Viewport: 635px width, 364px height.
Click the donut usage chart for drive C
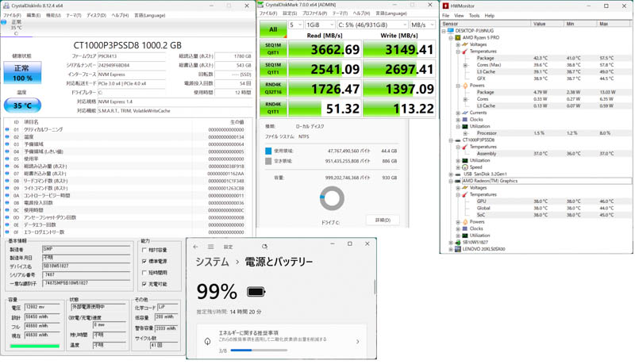point(332,198)
